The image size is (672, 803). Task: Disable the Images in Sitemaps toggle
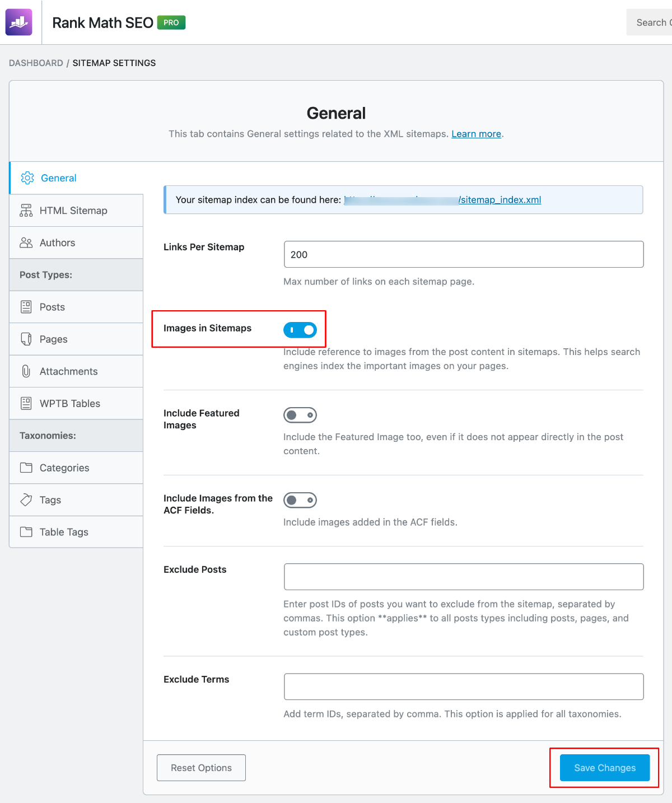click(300, 330)
